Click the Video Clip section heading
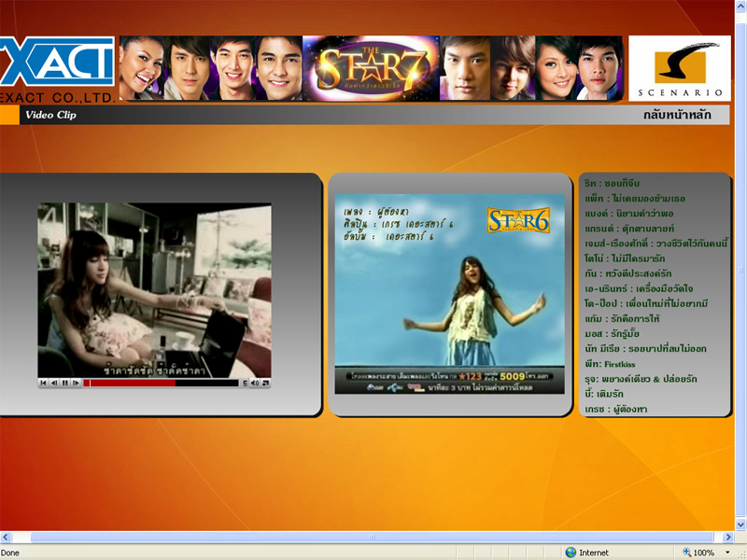Viewport: 747px width, 560px height. coord(50,115)
